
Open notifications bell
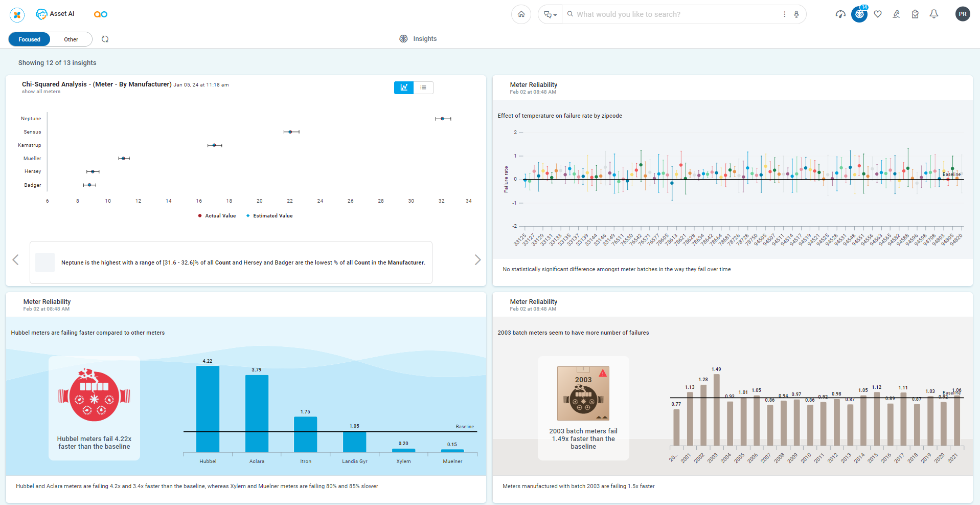coord(934,14)
